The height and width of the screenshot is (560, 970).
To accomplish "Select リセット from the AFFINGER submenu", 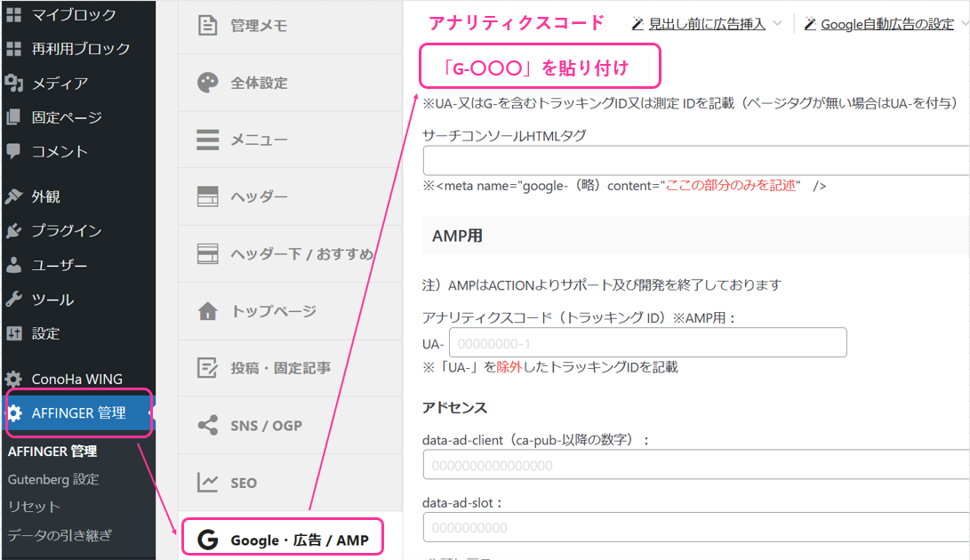I will click(x=33, y=505).
